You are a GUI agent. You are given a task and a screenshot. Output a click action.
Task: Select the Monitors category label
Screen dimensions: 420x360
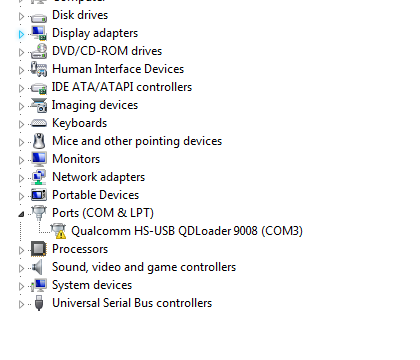coord(76,159)
